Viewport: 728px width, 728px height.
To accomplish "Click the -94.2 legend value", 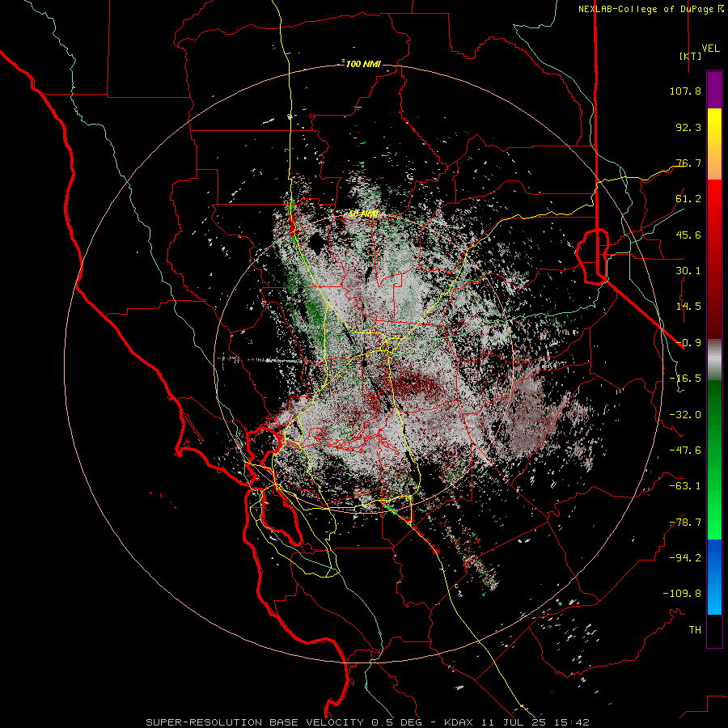I will click(x=685, y=558).
